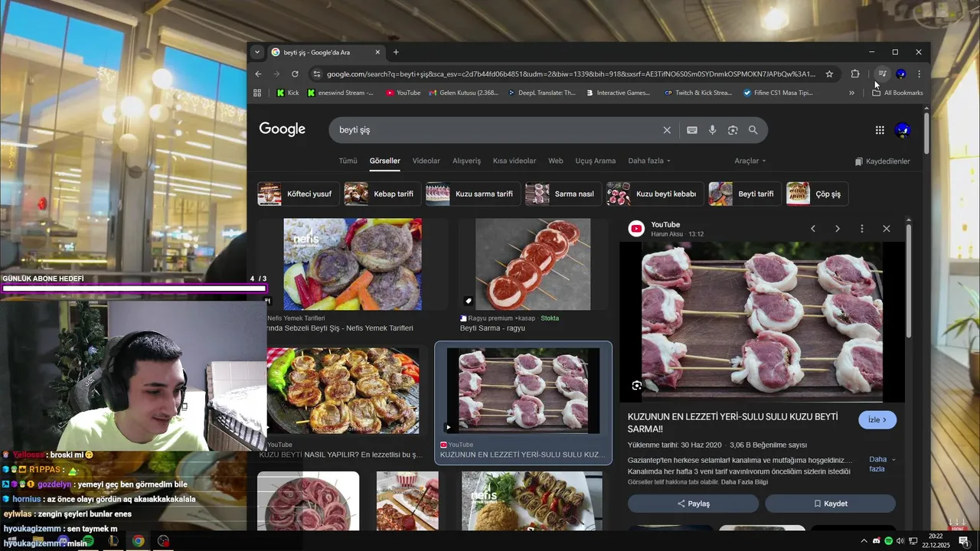
Task: Open the Google apps grid
Action: (880, 130)
